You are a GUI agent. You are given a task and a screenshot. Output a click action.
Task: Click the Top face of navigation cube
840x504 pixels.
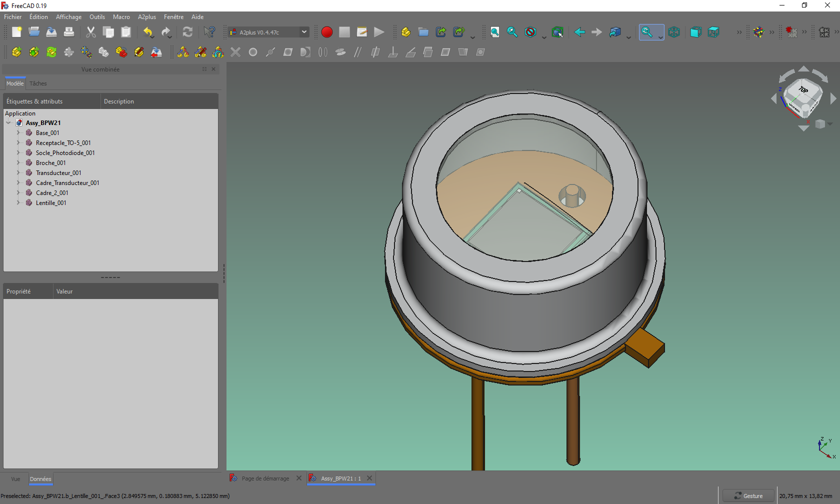[803, 90]
